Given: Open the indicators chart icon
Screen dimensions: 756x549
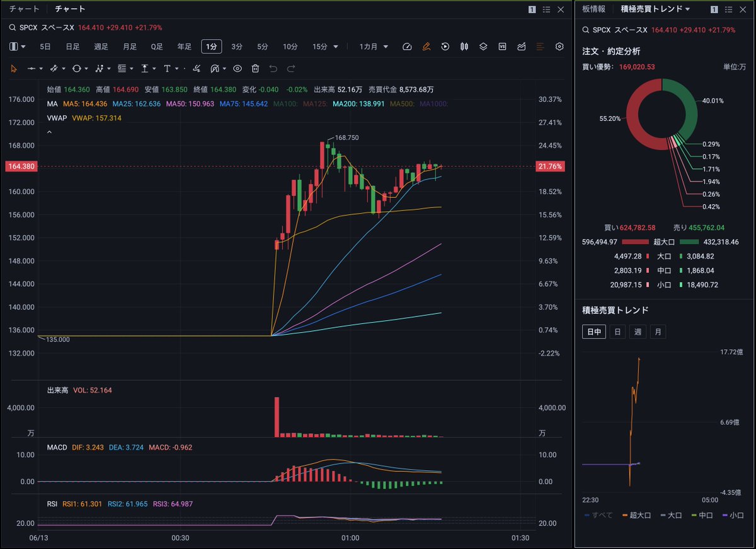Looking at the screenshot, I should tap(522, 47).
